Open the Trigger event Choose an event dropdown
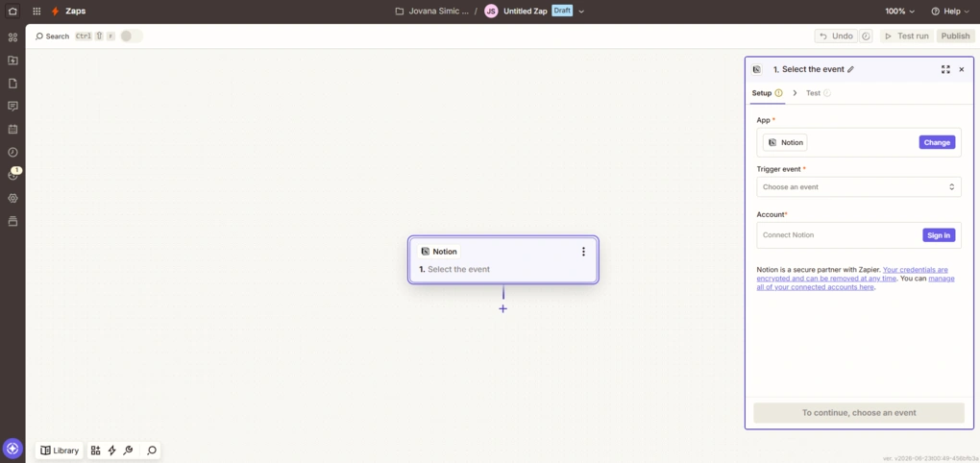 pyautogui.click(x=859, y=186)
